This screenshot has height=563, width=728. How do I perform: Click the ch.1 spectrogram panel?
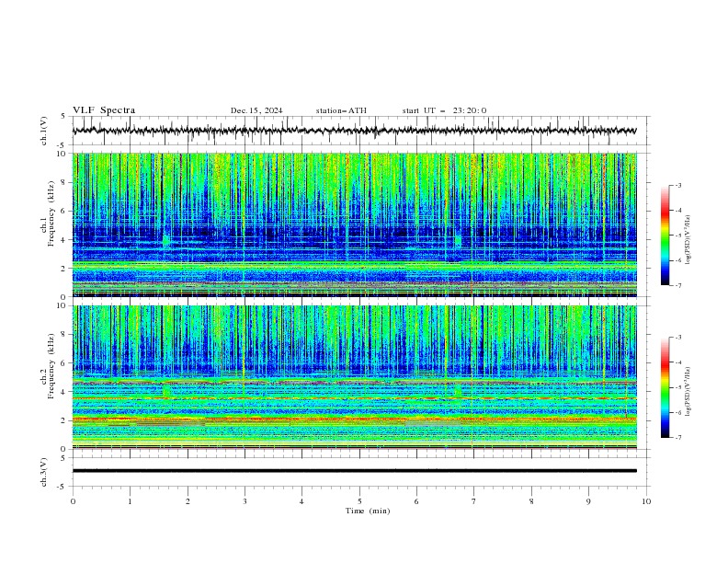pos(355,224)
